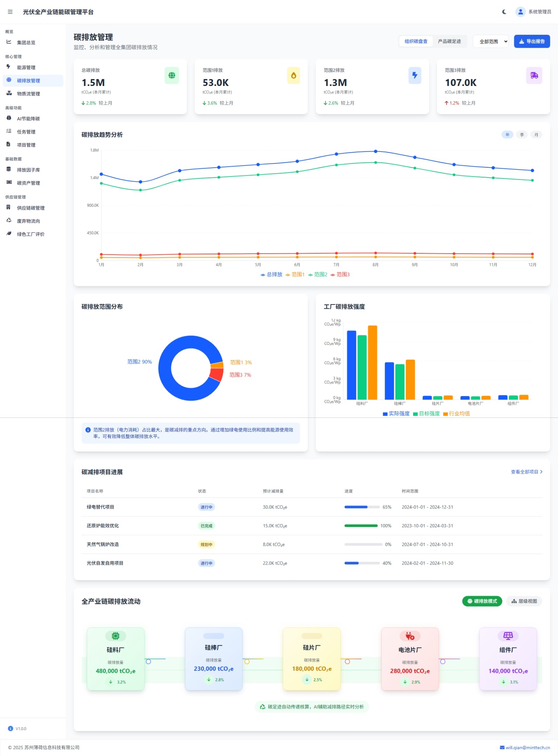Screen dimensions: 558x756
Task: Click the droplet icon in 范围1排放 card
Action: coord(293,75)
